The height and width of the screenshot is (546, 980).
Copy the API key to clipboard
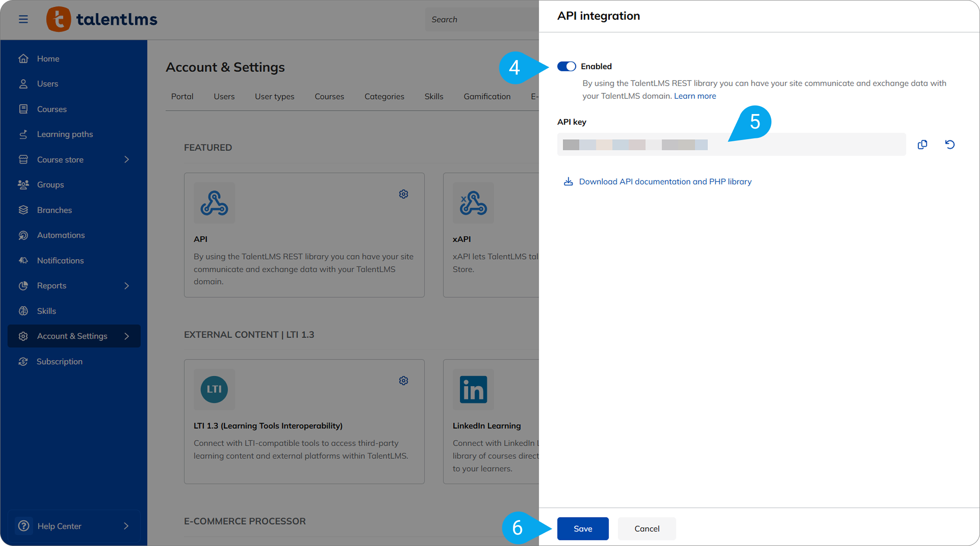point(922,145)
